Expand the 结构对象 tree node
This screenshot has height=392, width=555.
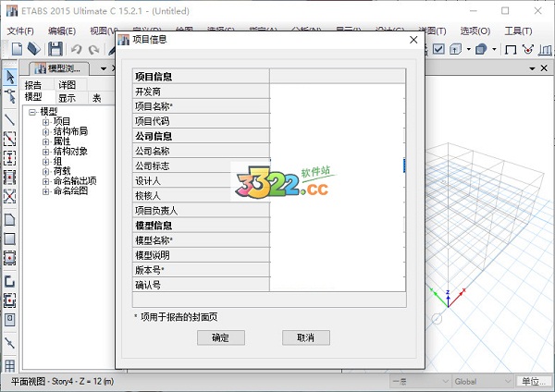pyautogui.click(x=45, y=152)
